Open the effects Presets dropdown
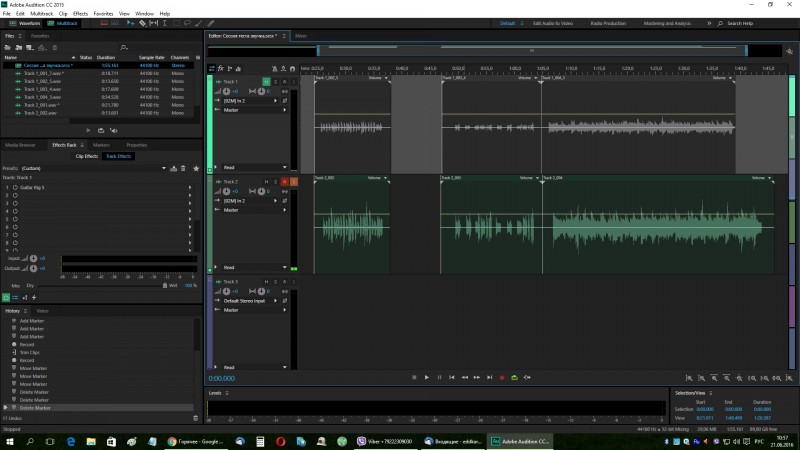 click(94, 168)
